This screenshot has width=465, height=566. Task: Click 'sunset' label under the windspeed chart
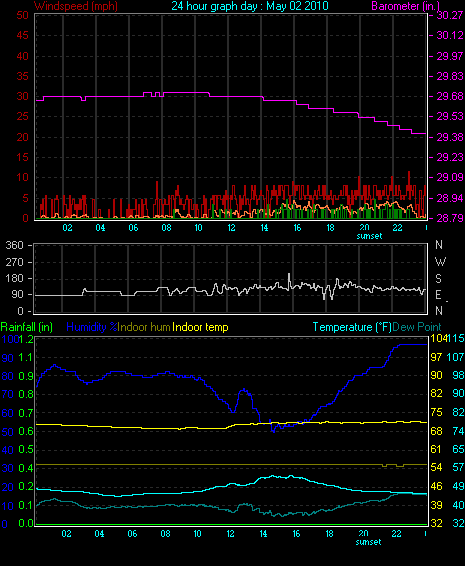click(x=369, y=236)
